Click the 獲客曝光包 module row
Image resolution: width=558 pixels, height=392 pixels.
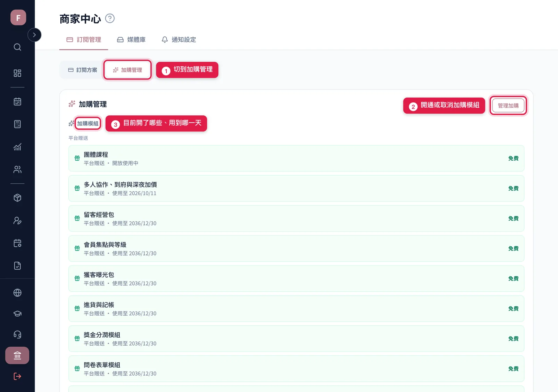coord(296,278)
